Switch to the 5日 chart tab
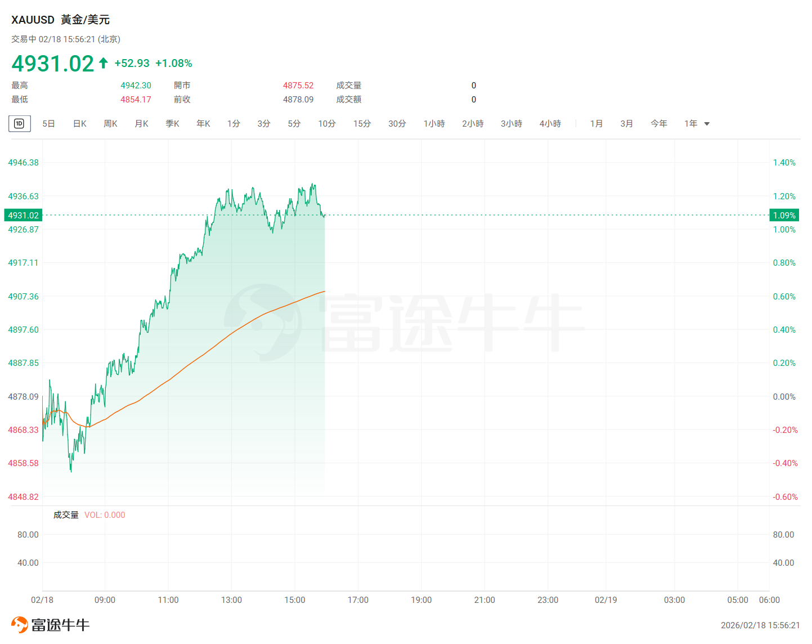The height and width of the screenshot is (644, 812). click(x=48, y=124)
